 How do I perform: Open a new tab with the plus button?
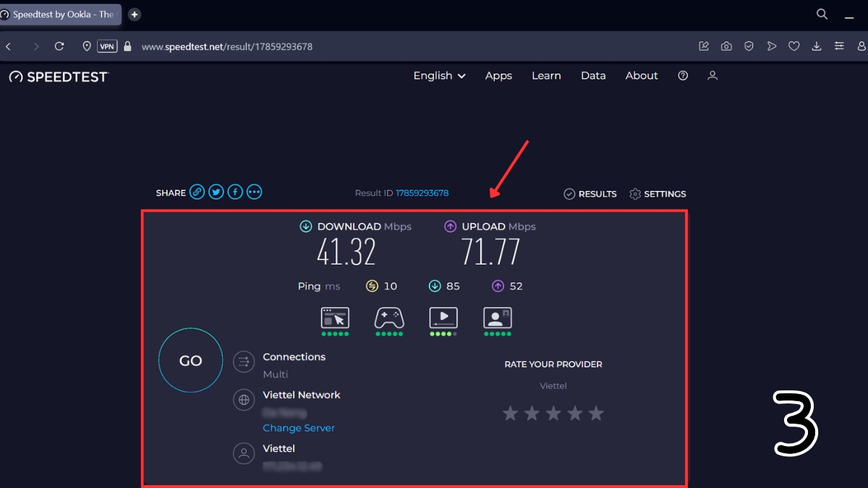pos(135,14)
